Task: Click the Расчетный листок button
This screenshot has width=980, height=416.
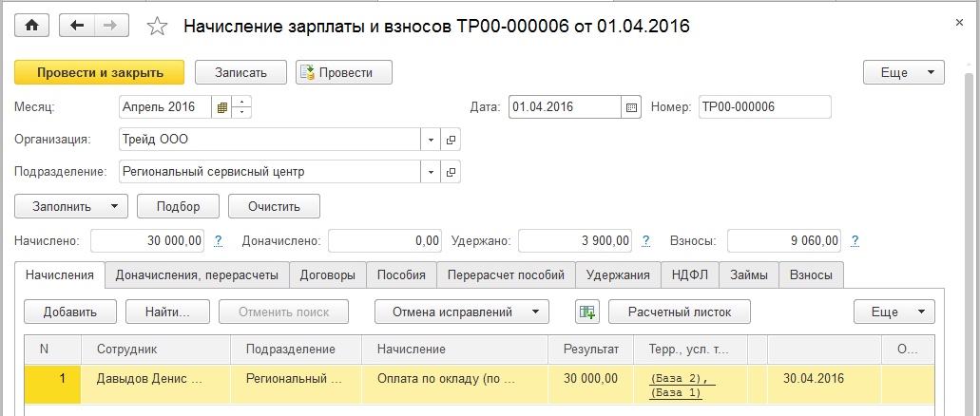Action: point(679,312)
